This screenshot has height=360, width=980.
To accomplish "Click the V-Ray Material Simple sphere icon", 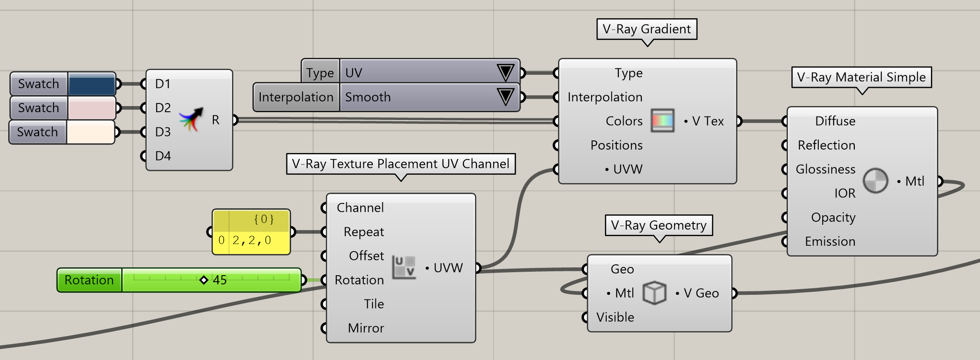I will [875, 180].
